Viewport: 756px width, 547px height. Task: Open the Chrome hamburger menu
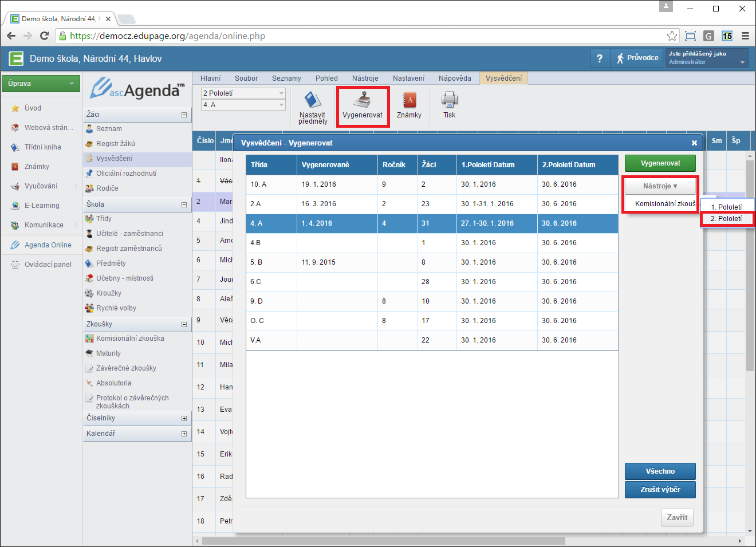[745, 36]
